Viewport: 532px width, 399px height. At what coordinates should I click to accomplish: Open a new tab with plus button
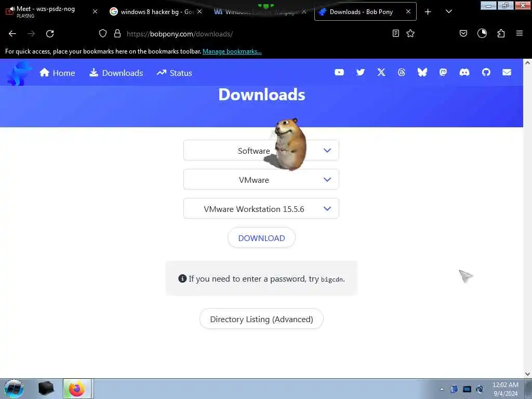(x=428, y=12)
